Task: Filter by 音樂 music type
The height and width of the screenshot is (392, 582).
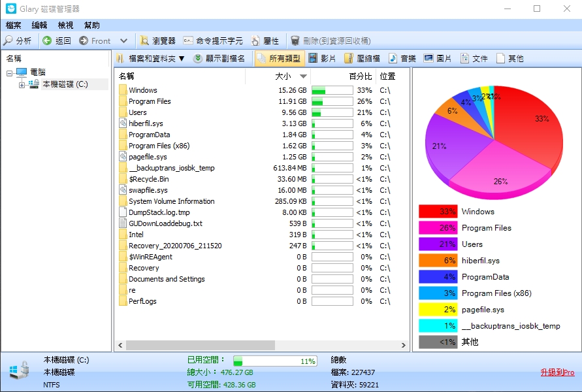Action: point(402,58)
